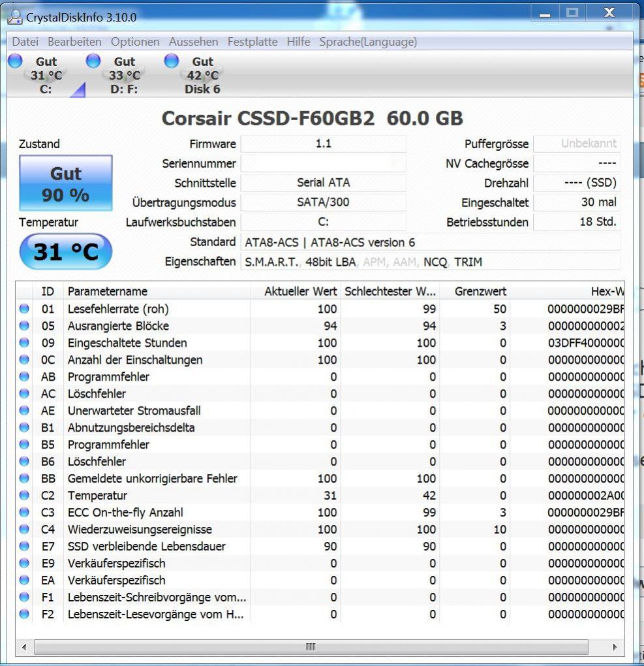This screenshot has width=644, height=666.
Task: Click status orb of Lebenszeit-Lesevorgänge row
Action: [x=24, y=614]
